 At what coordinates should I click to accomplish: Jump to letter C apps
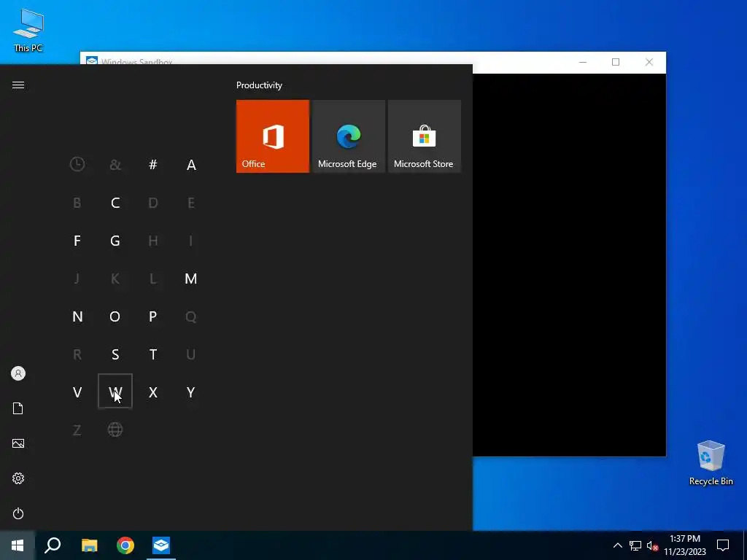click(x=115, y=203)
